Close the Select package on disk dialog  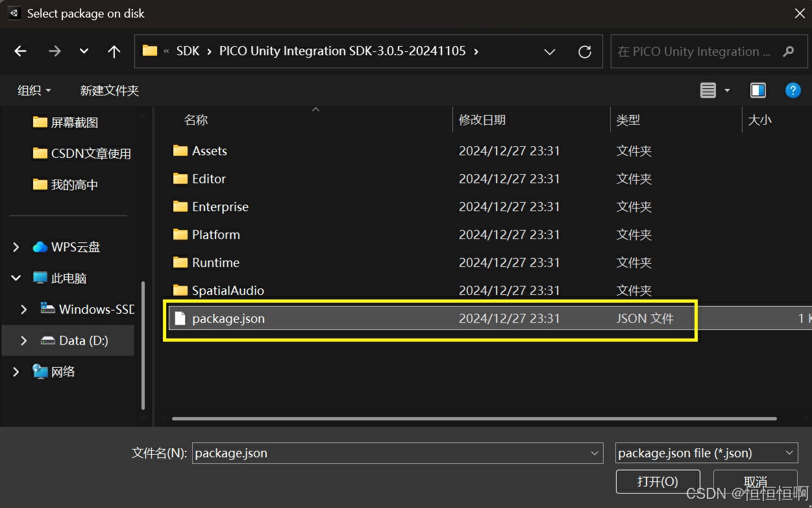800,13
